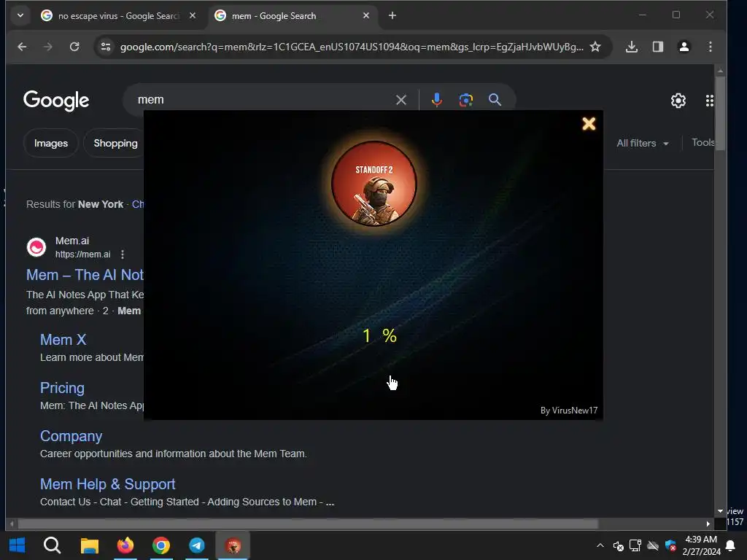The image size is (747, 560).
Task: Open Google apps grid
Action: [709, 101]
